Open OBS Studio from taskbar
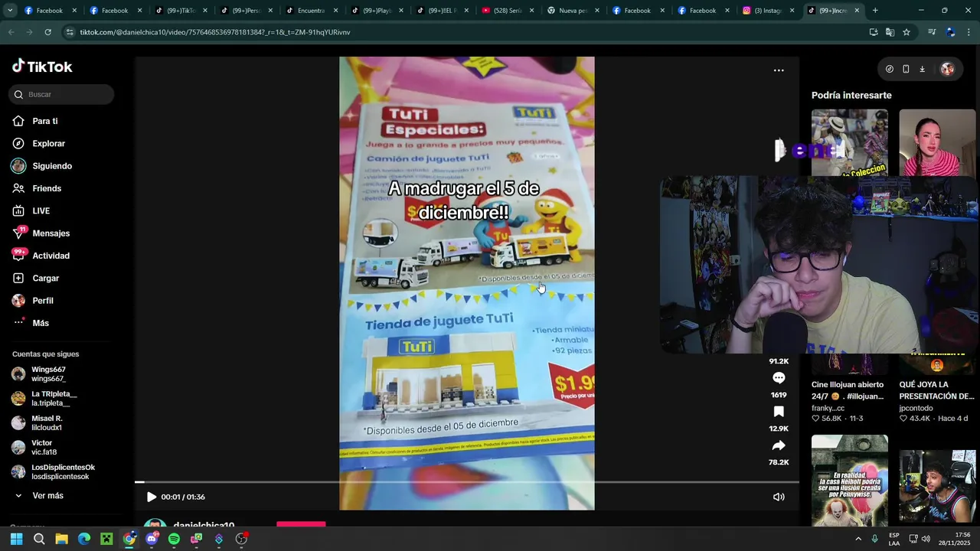The image size is (980, 551). click(x=241, y=539)
